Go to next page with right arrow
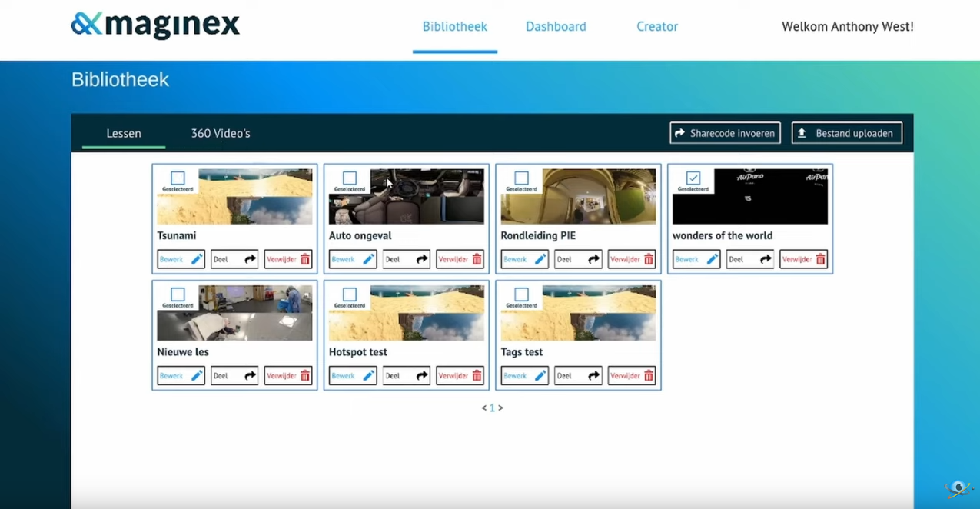Viewport: 980px width, 509px height. click(x=501, y=408)
